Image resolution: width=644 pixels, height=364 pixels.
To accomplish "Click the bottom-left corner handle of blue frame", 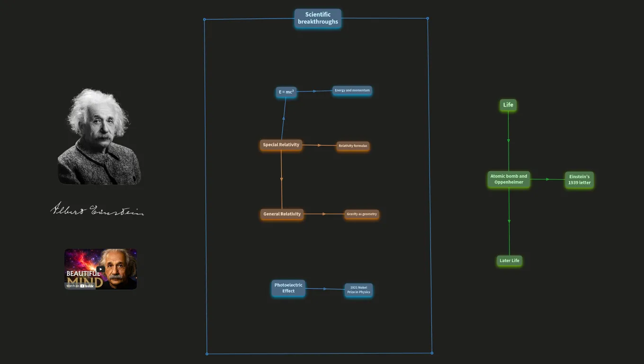I will pyautogui.click(x=207, y=354).
